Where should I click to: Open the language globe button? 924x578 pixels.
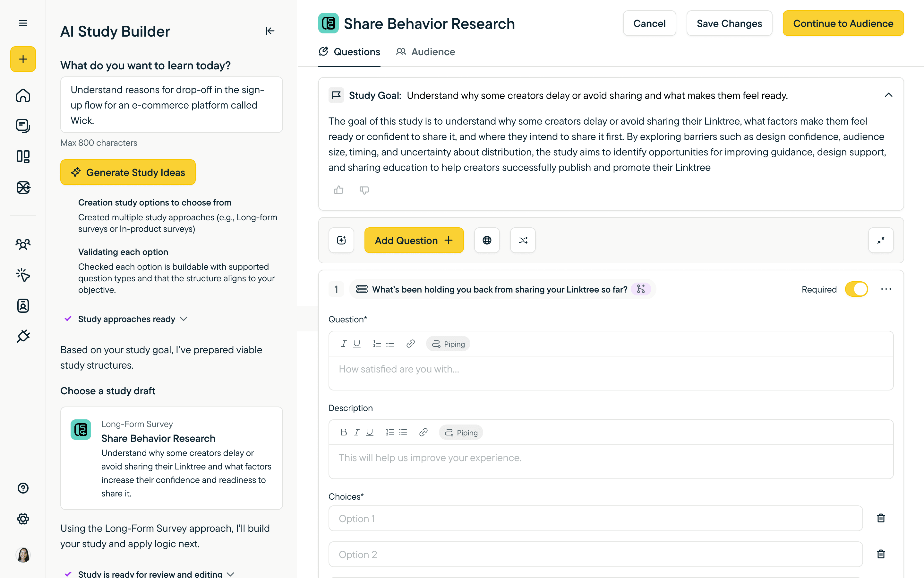click(x=487, y=240)
